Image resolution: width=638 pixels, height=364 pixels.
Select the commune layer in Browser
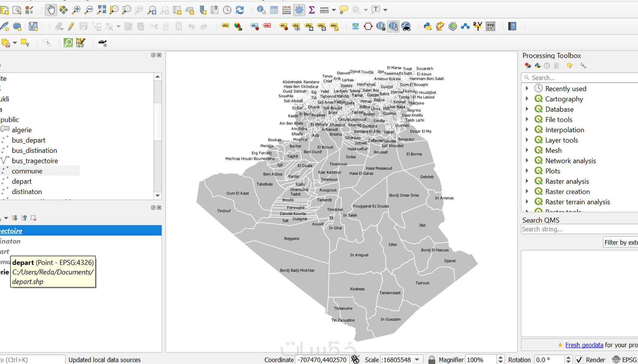[27, 171]
